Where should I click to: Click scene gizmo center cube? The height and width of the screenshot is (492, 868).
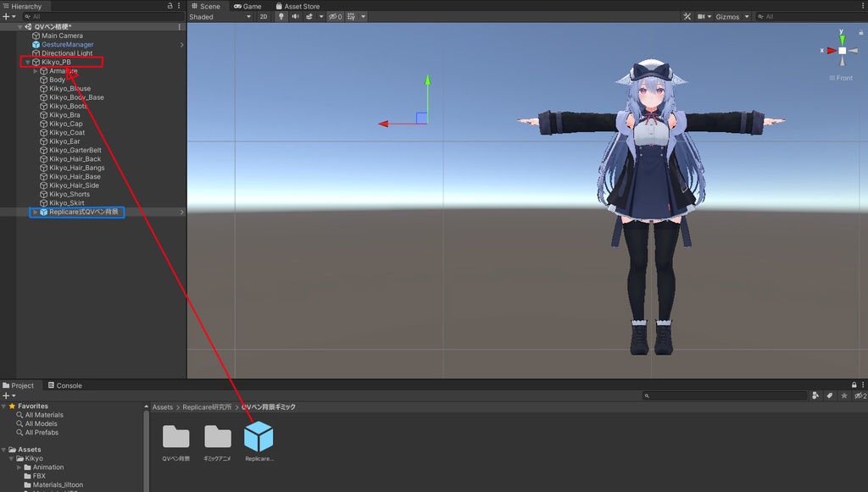[842, 50]
